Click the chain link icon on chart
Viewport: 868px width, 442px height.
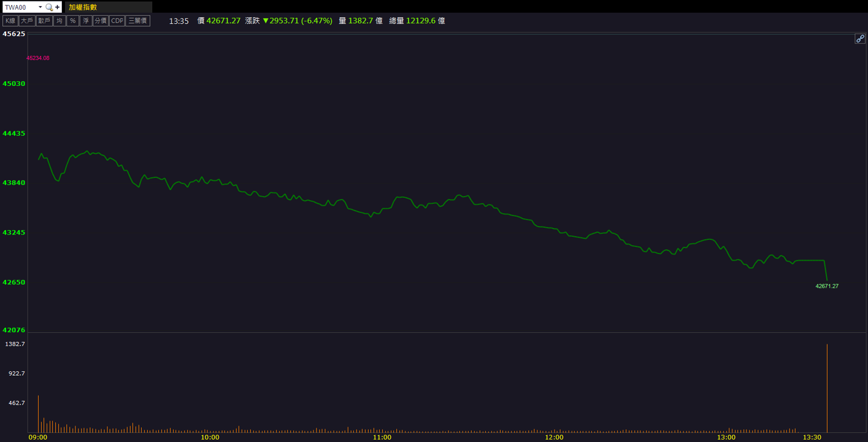click(x=860, y=39)
